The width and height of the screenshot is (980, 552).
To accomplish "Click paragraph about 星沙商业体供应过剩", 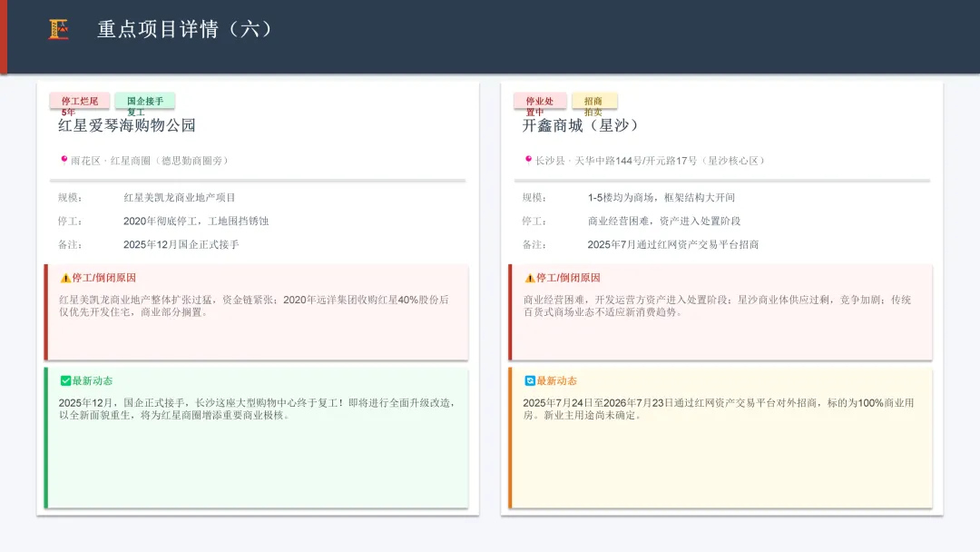I will (x=718, y=306).
